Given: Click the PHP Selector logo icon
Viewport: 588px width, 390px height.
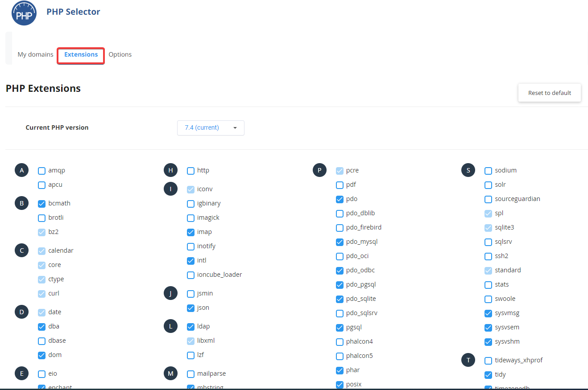Looking at the screenshot, I should click(24, 13).
